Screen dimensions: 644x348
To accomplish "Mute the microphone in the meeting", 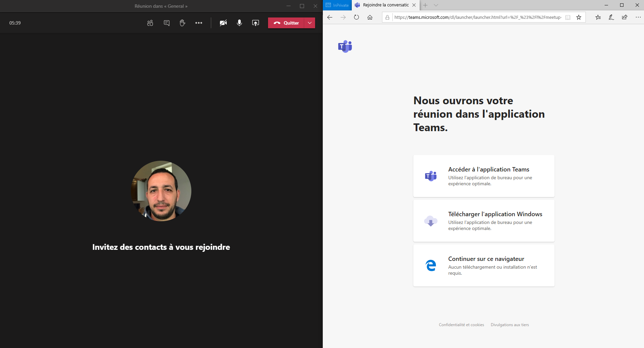I will 239,23.
